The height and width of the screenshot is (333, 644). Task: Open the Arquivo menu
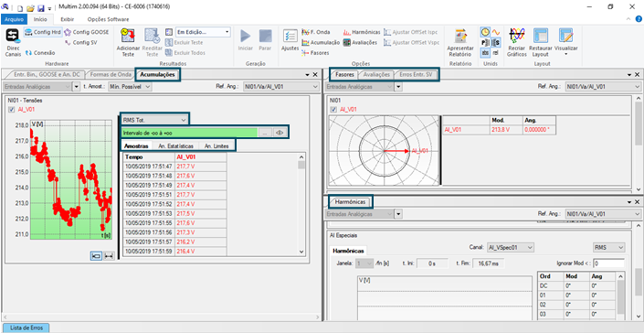pyautogui.click(x=14, y=19)
